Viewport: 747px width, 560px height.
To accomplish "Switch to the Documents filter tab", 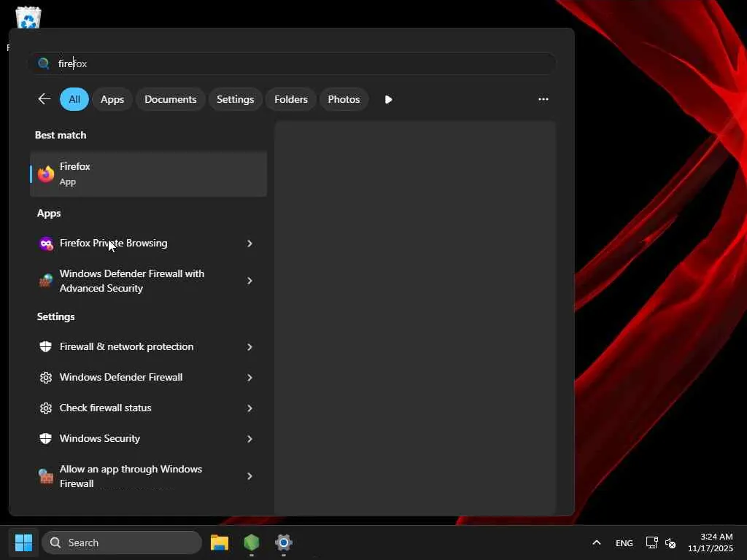I will [x=171, y=99].
